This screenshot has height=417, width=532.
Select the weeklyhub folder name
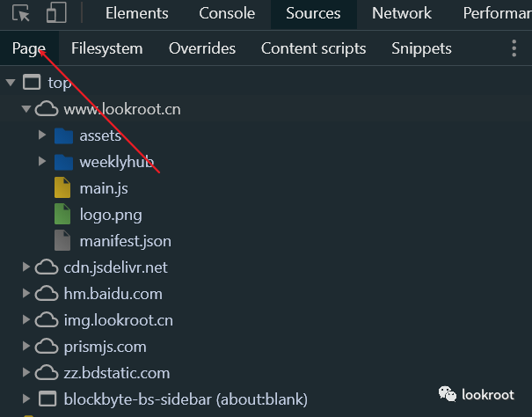coord(117,163)
